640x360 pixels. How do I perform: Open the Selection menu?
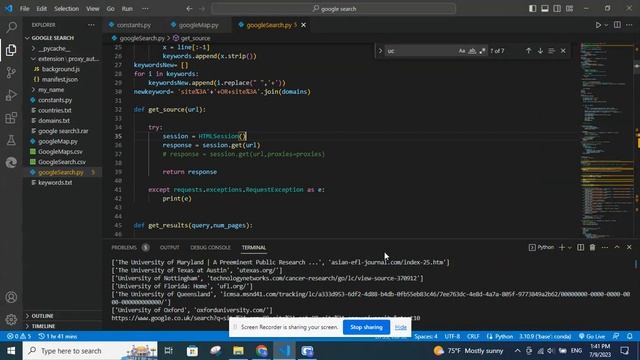point(66,9)
